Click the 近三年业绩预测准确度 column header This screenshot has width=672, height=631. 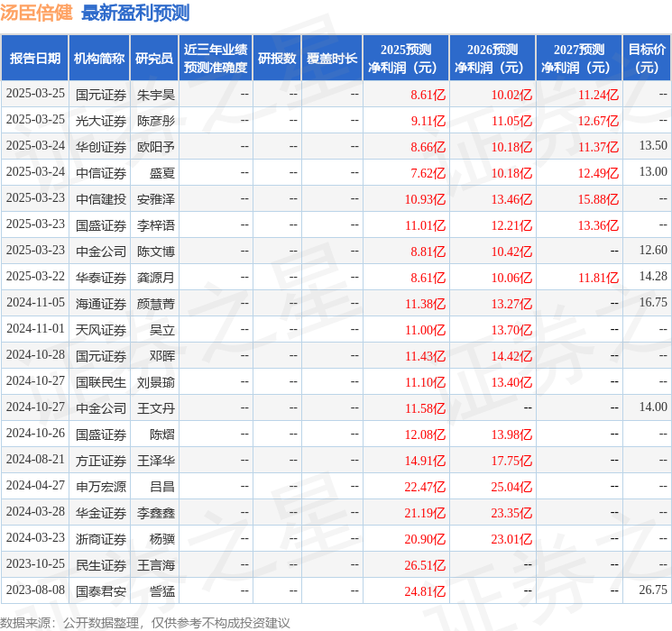[216, 59]
